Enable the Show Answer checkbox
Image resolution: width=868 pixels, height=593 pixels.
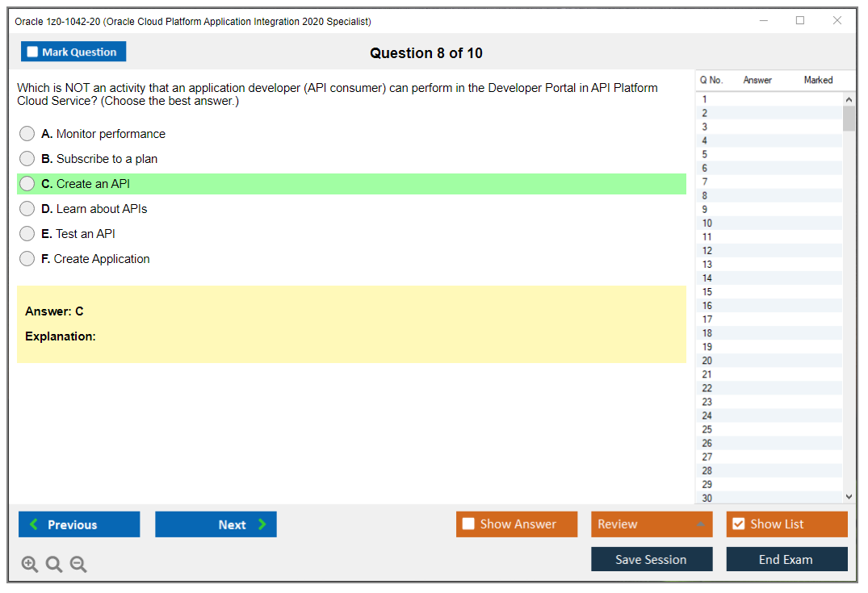(468, 524)
